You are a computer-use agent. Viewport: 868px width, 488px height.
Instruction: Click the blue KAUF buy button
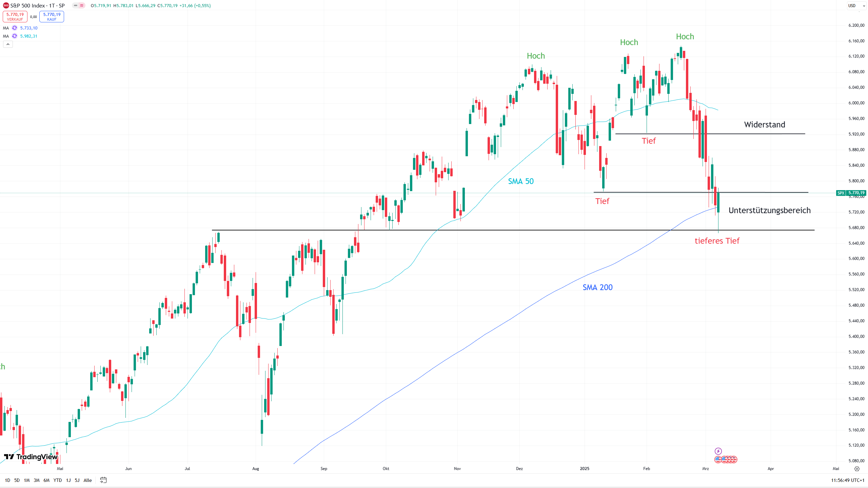click(52, 17)
